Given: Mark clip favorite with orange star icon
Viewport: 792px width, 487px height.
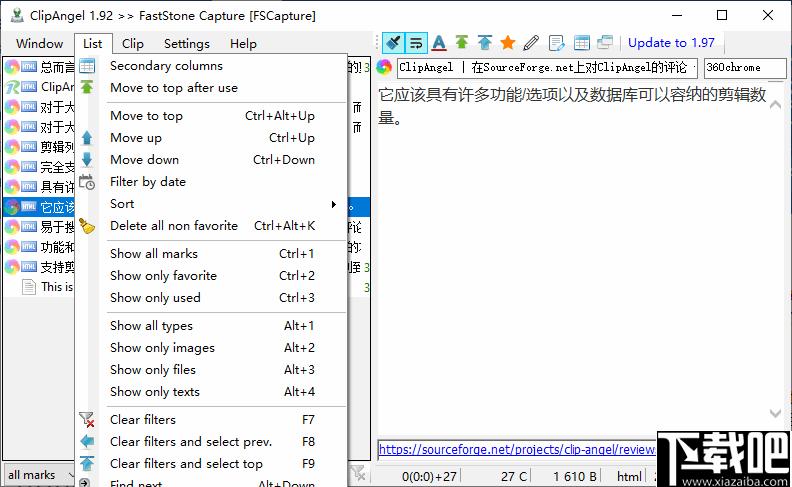Looking at the screenshot, I should pyautogui.click(x=508, y=42).
